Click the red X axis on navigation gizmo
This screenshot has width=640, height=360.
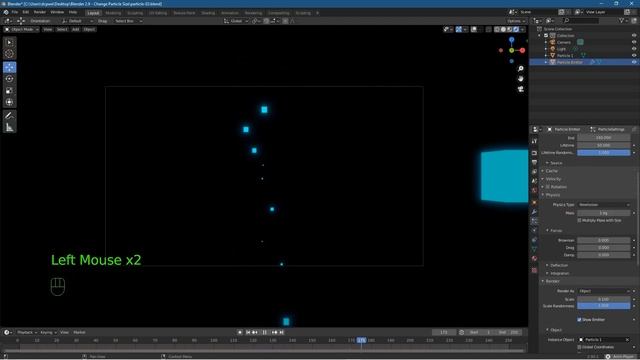tap(522, 51)
